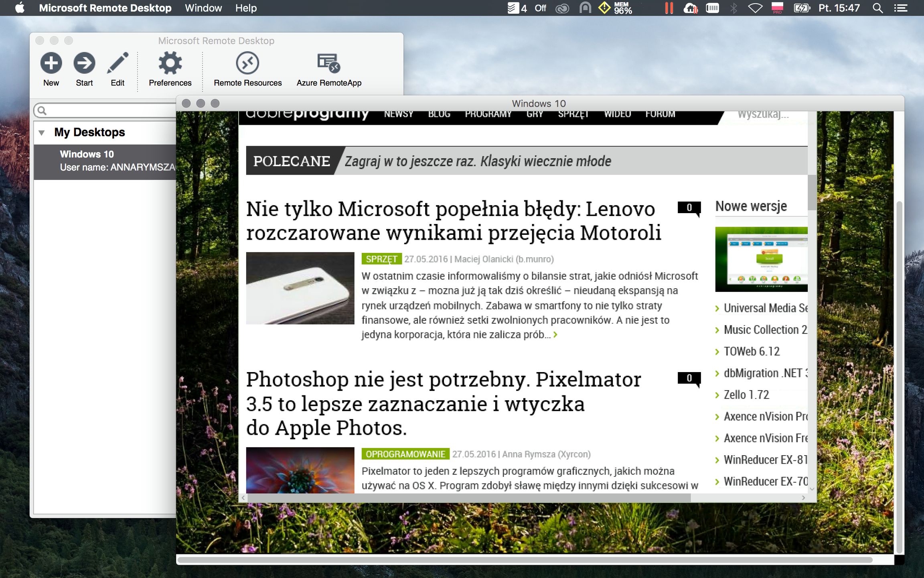
Task: Click the Nowe wersje heading
Action: point(751,206)
